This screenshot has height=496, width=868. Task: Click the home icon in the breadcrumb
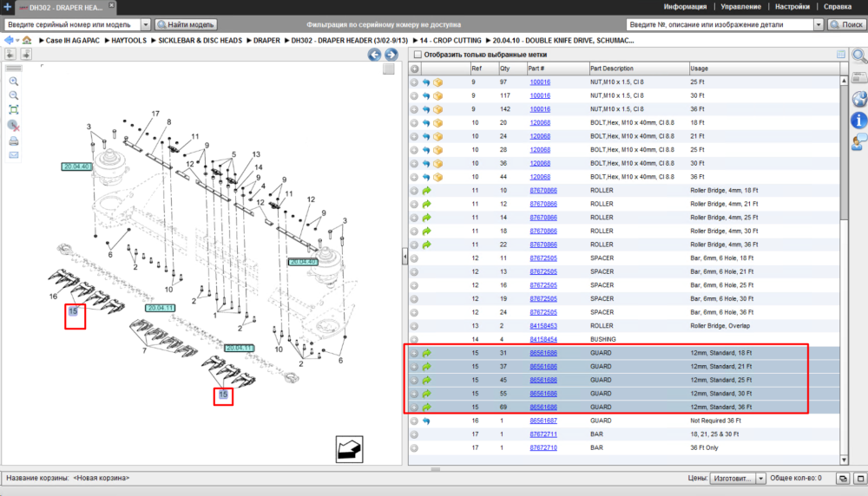pos(27,41)
